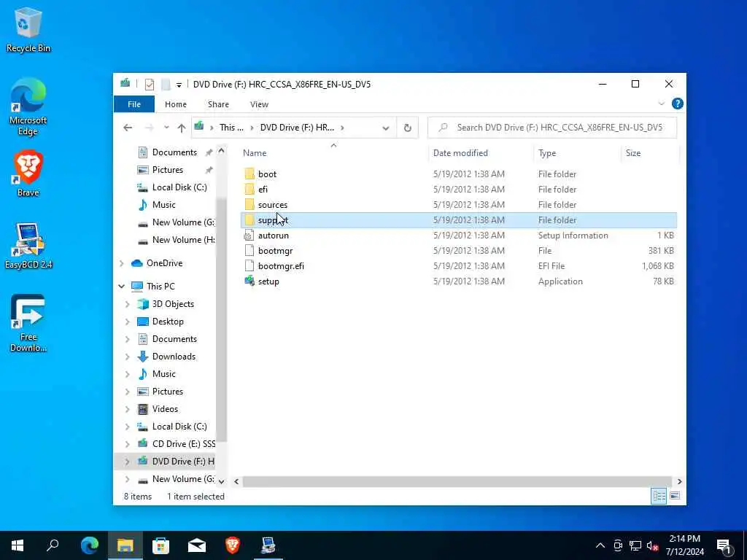Image resolution: width=747 pixels, height=560 pixels.
Task: Open the Brave desktop shortcut
Action: click(28, 174)
